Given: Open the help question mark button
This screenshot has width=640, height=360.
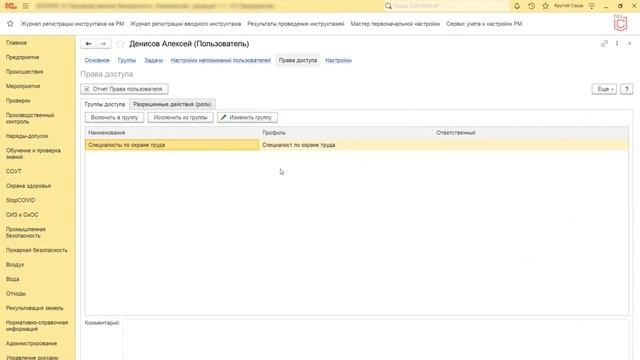Looking at the screenshot, I should pos(627,89).
